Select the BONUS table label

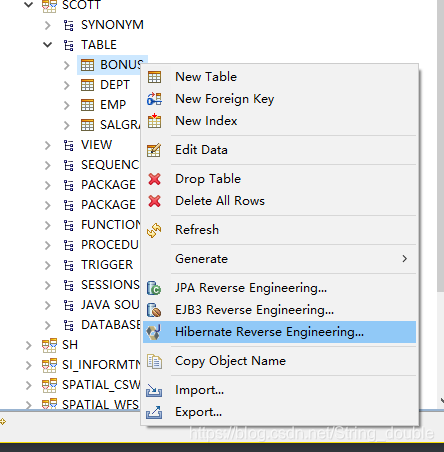[x=122, y=65]
